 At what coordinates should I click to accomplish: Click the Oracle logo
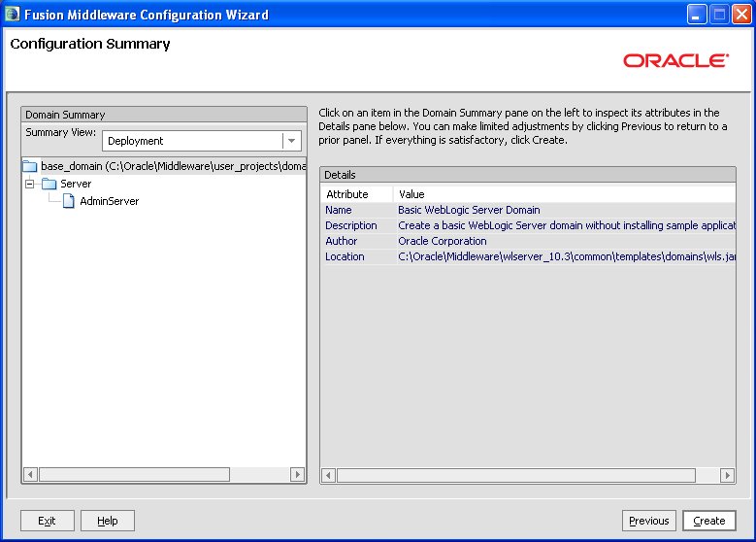[675, 60]
